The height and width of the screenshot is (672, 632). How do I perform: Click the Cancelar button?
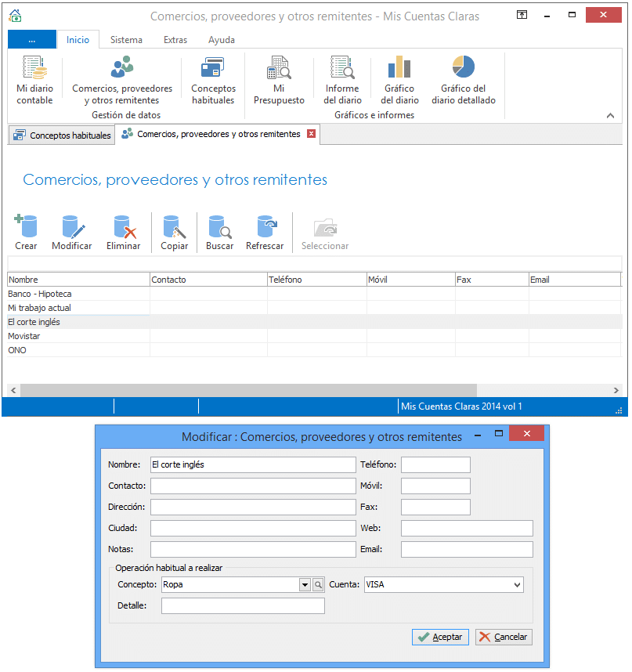(x=504, y=637)
